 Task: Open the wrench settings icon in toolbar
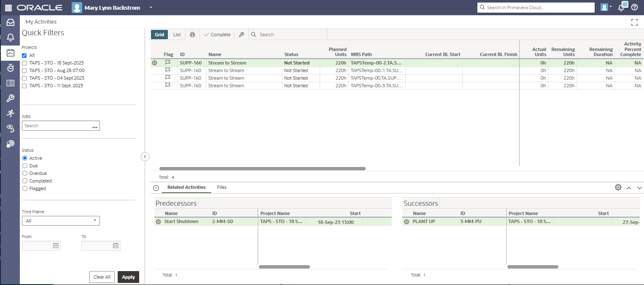241,35
